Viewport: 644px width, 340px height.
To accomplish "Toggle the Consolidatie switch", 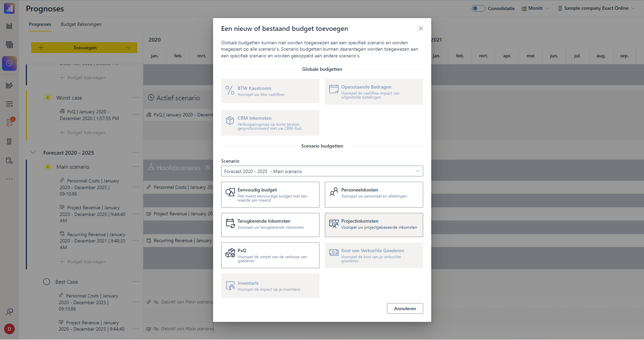I will 478,8.
